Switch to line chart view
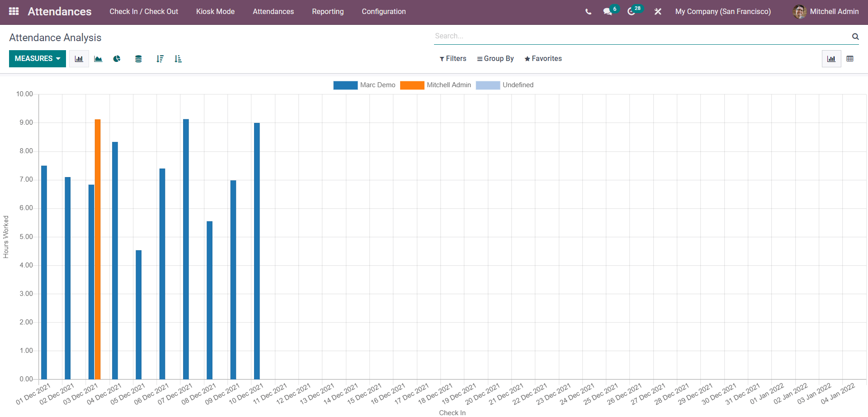 [x=98, y=59]
